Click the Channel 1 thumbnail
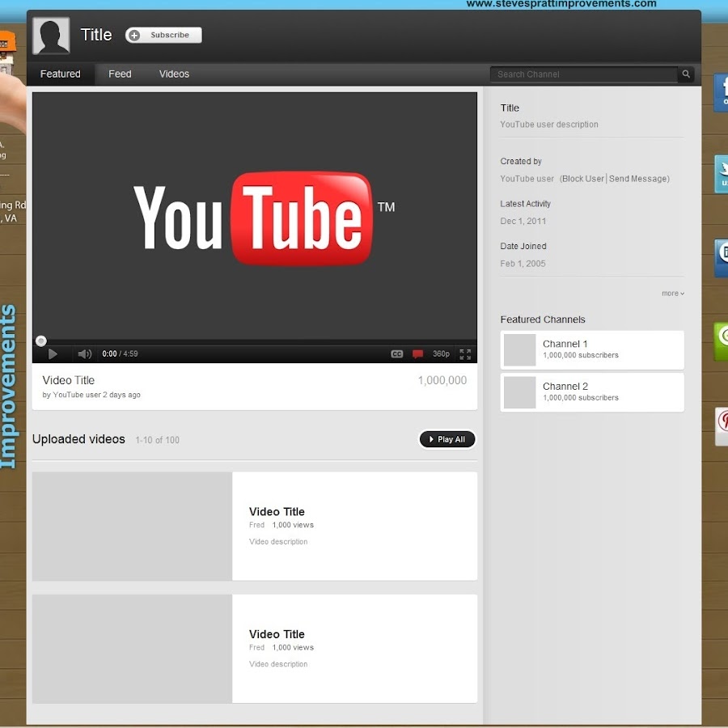Viewport: 728px width, 728px height. (x=519, y=350)
